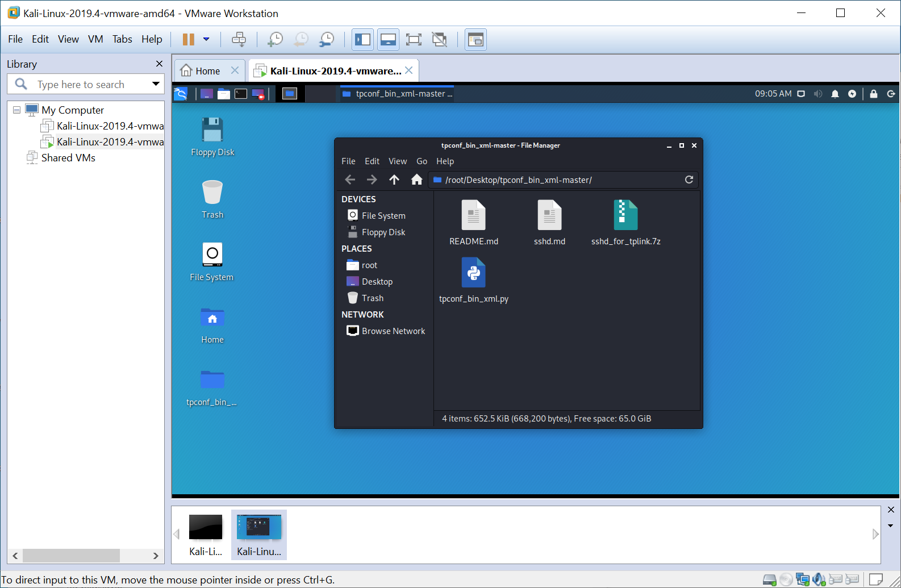Open Kali power manager icon

coord(852,94)
